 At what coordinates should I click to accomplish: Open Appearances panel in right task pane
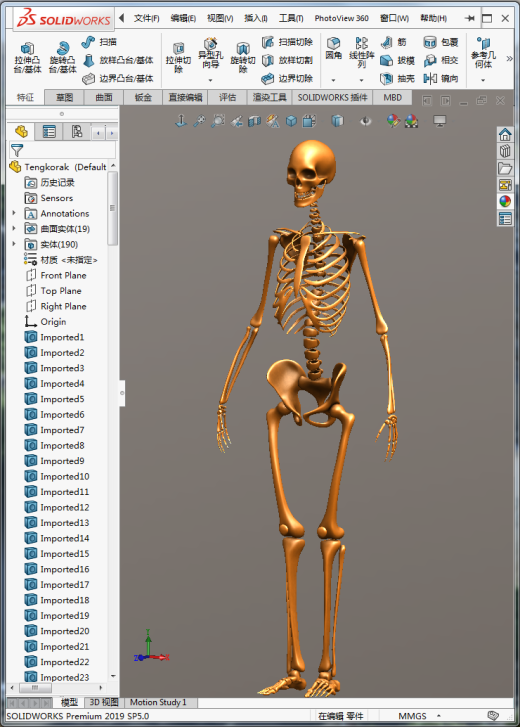coord(505,201)
